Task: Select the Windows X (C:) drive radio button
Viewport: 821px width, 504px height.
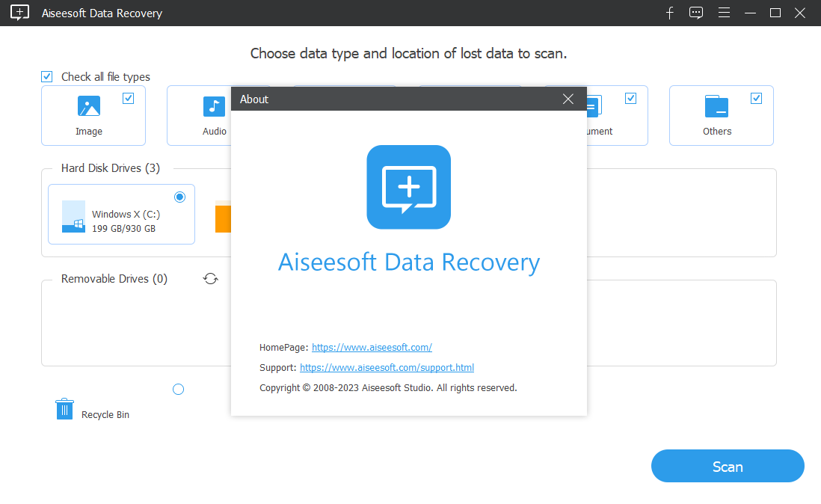Action: [x=179, y=197]
